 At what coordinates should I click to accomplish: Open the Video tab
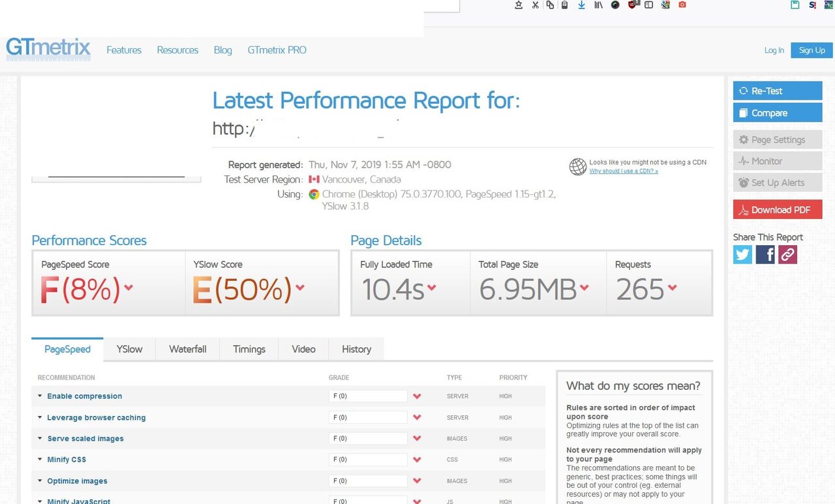[303, 349]
